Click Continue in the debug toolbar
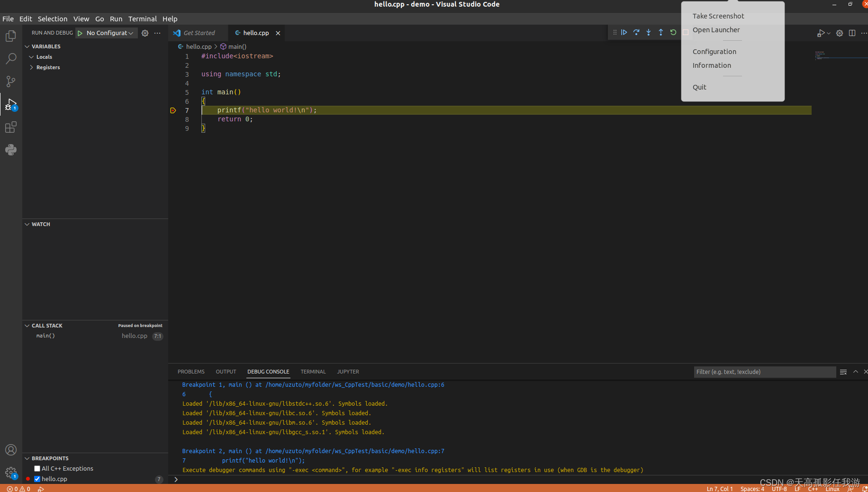 click(624, 32)
